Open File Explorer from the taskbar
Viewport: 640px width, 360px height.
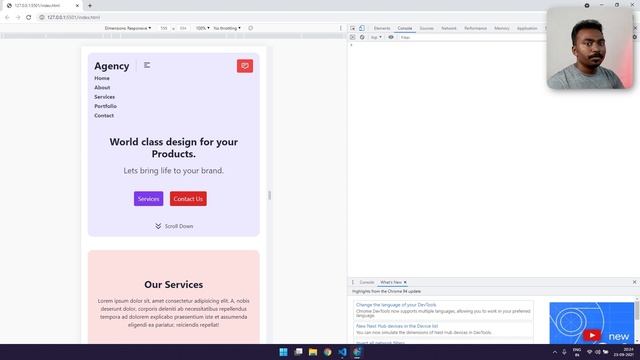313,352
